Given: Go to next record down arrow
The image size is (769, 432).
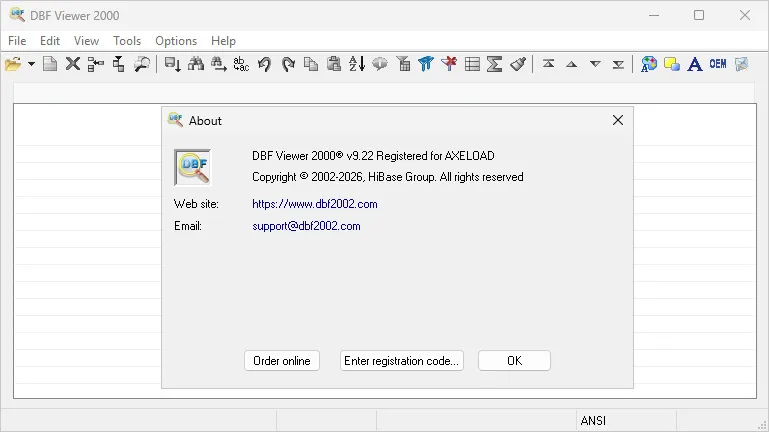Looking at the screenshot, I should pyautogui.click(x=595, y=64).
